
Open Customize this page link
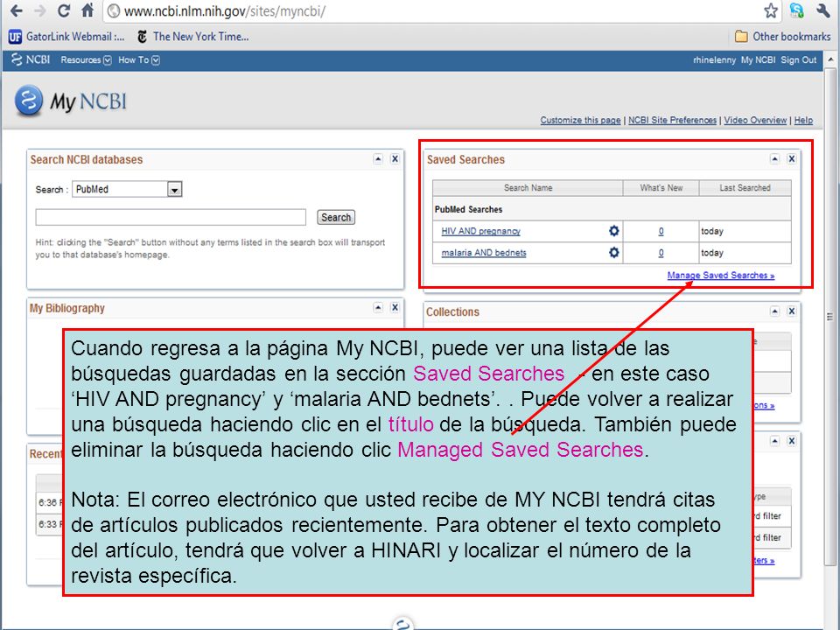pos(580,120)
